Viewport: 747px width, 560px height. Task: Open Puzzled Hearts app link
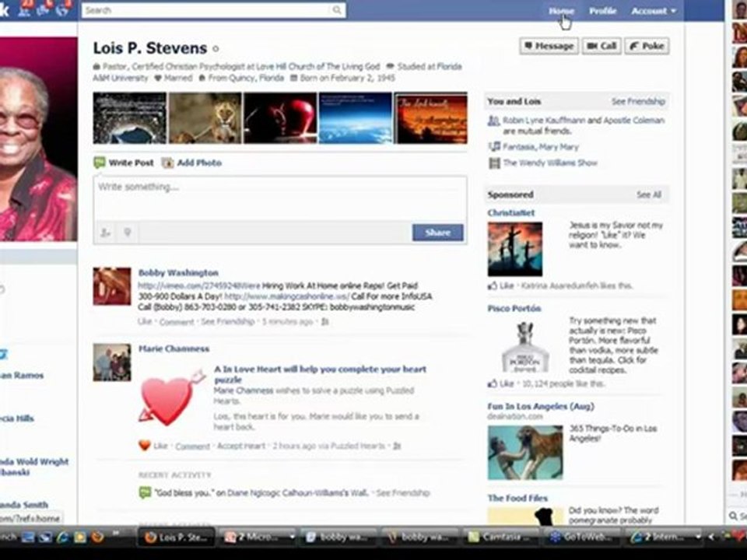(x=357, y=446)
